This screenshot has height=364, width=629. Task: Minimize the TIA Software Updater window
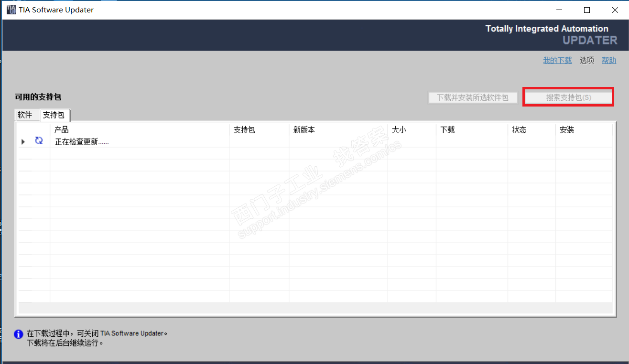click(559, 10)
